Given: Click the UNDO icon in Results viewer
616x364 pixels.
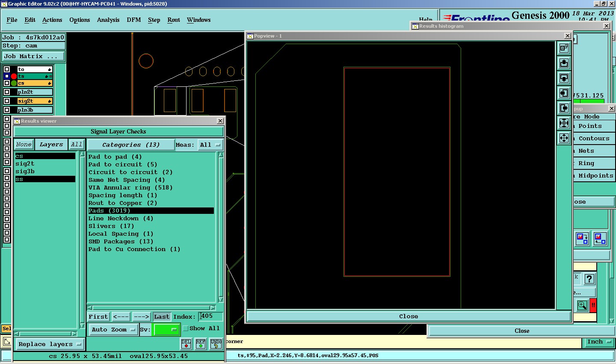Looking at the screenshot, I should point(216,344).
